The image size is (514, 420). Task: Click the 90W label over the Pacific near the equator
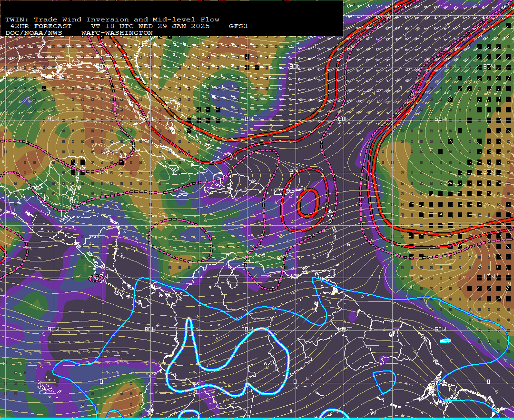coord(53,329)
